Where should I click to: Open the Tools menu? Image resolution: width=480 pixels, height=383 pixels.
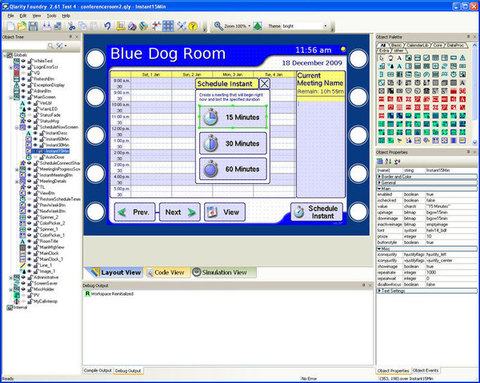51,16
